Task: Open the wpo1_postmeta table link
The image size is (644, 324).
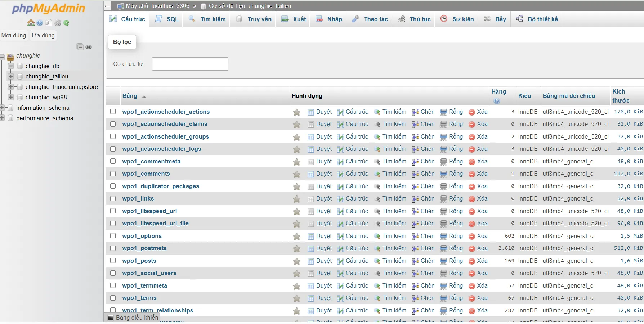Action: click(x=144, y=248)
